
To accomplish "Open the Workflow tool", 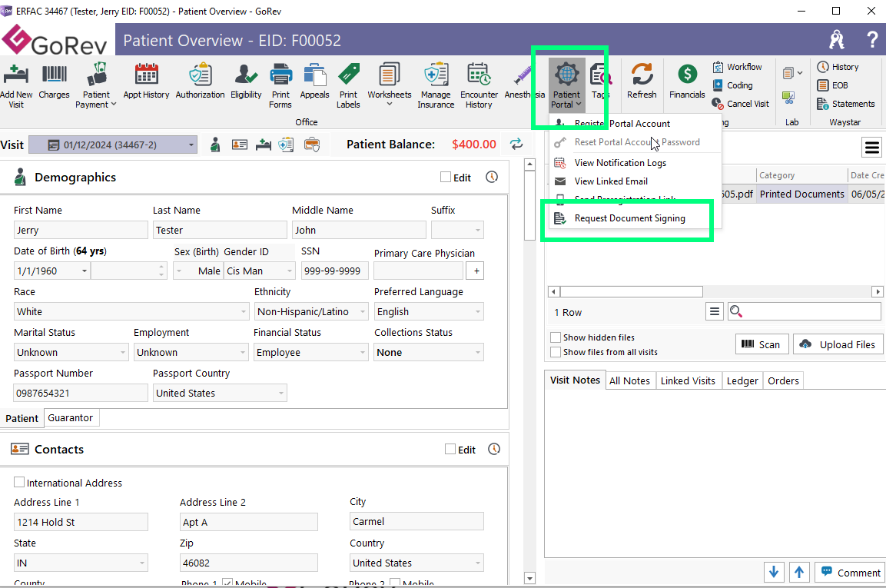I will click(738, 67).
